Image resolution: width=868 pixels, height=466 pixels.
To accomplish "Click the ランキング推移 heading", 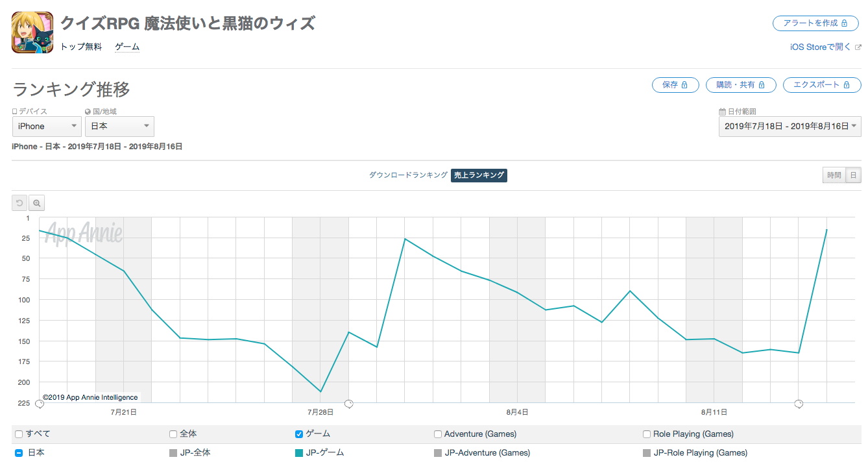I will tap(71, 89).
